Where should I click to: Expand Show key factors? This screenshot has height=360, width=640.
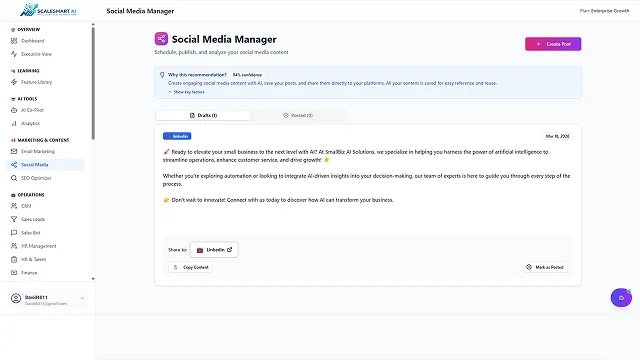187,92
